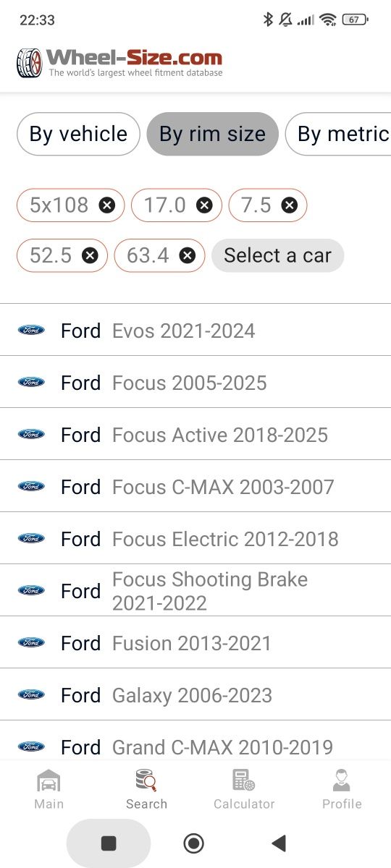Image resolution: width=391 pixels, height=868 pixels.
Task: Remove the 5x108 bolt pattern filter
Action: [x=106, y=205]
